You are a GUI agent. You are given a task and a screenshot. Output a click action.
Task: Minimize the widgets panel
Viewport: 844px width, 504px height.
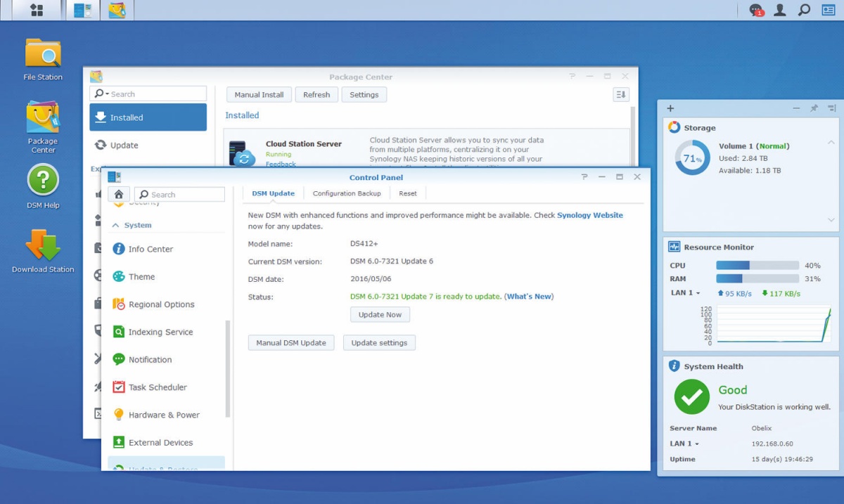[796, 108]
